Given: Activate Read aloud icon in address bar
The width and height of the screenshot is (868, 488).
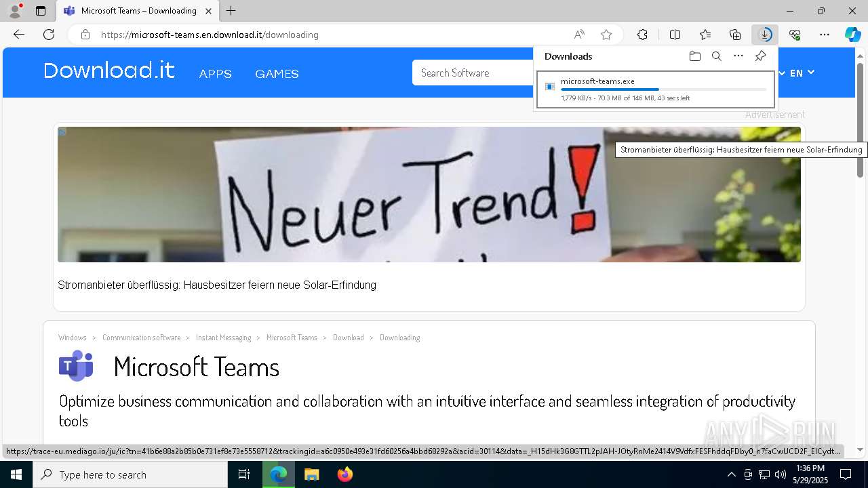Looking at the screenshot, I should (x=579, y=35).
